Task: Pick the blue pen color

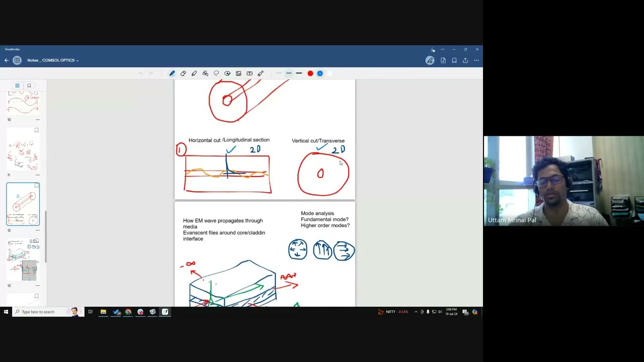Action: (x=320, y=73)
